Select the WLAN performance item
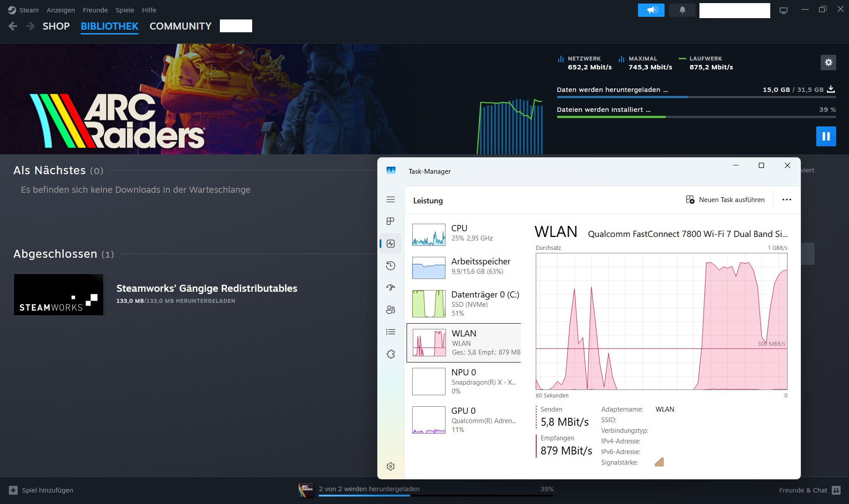This screenshot has width=849, height=504. [x=464, y=343]
